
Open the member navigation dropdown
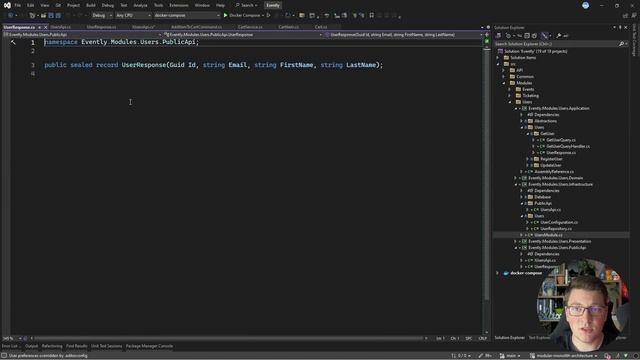[403, 35]
